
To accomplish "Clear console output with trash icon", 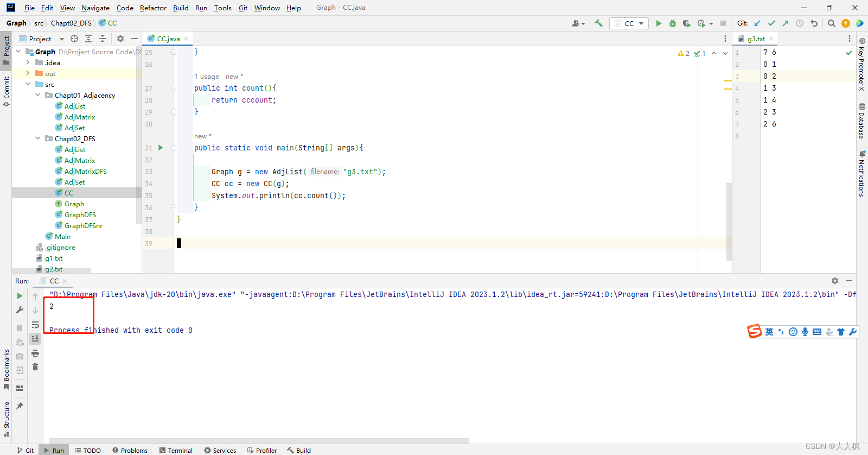I will (35, 367).
